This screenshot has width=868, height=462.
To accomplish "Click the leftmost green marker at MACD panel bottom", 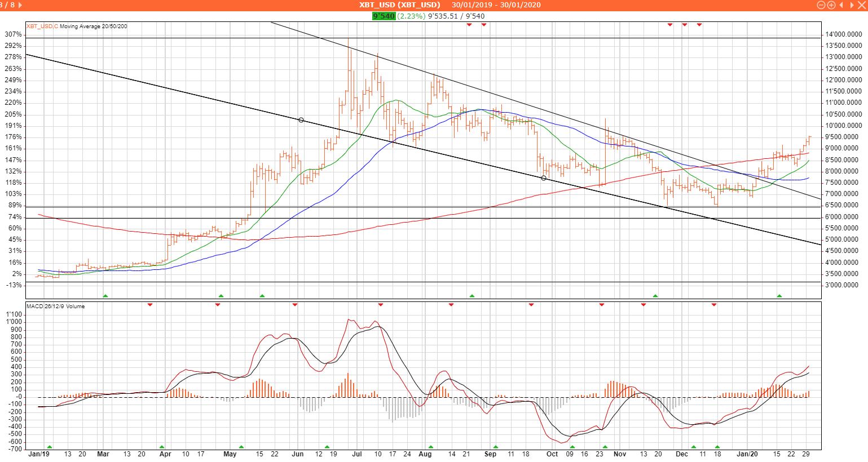I will [49, 447].
